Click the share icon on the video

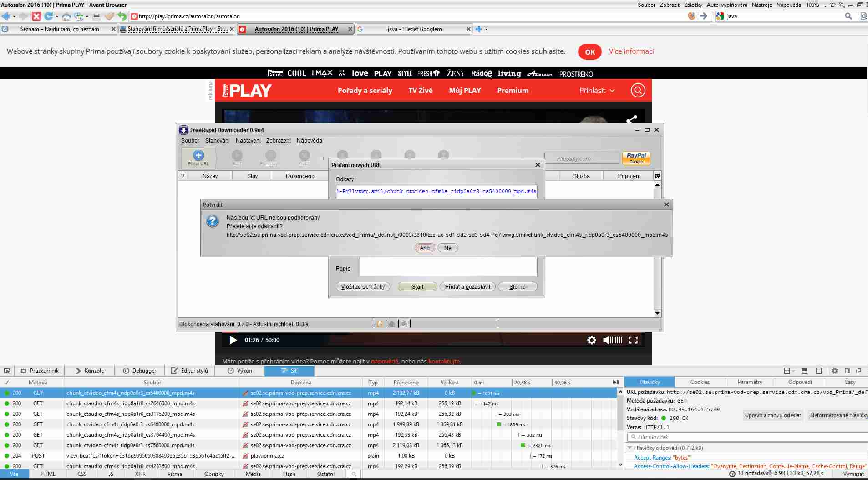(x=632, y=119)
